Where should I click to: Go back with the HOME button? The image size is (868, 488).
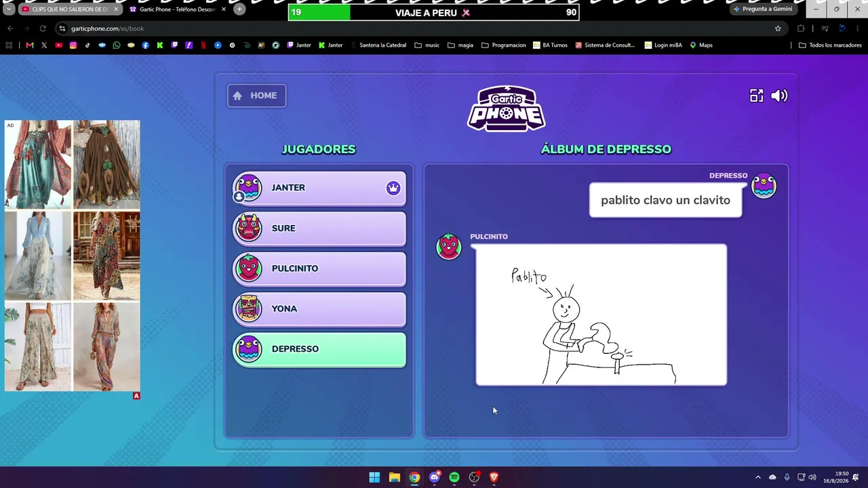(256, 96)
